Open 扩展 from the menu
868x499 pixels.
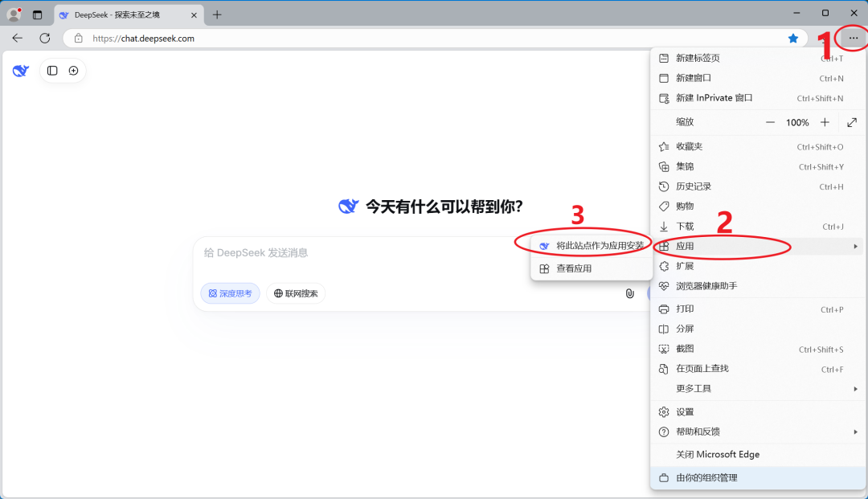pyautogui.click(x=757, y=266)
